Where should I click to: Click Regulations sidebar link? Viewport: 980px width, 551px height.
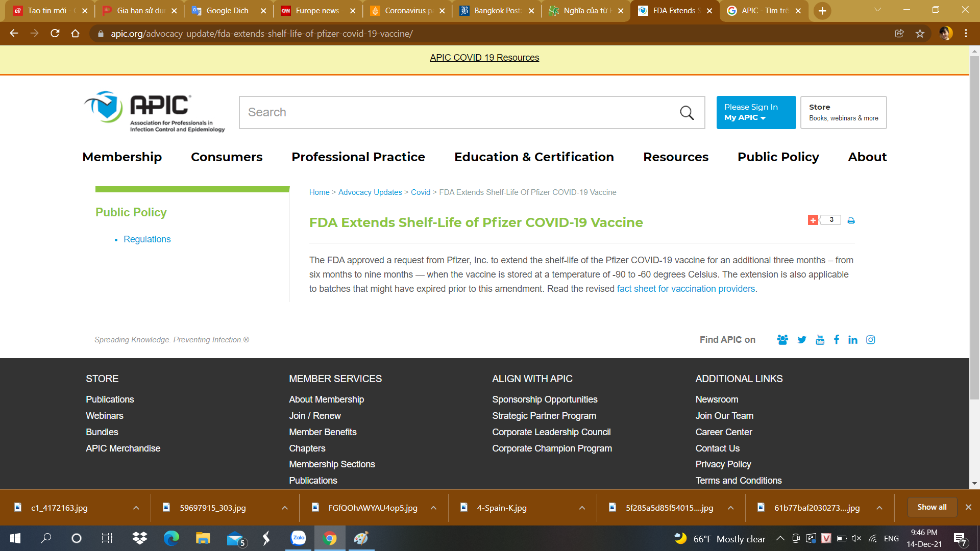point(147,239)
